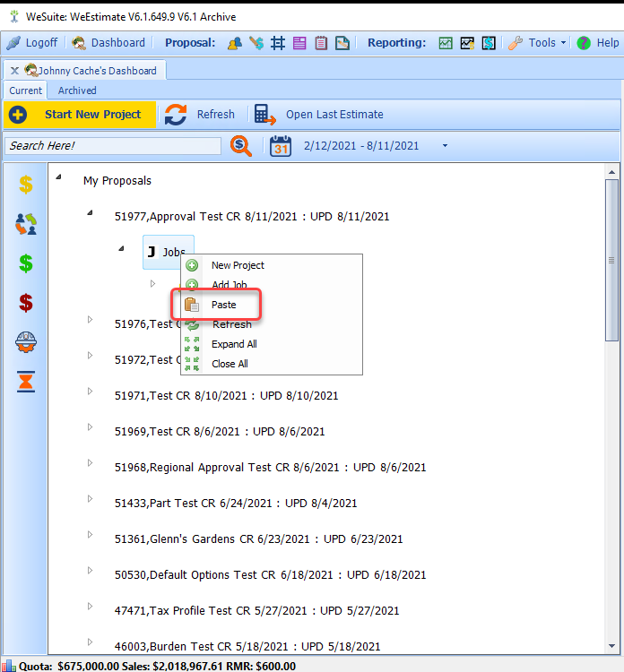Expand proposal 46003 Burden Test

[90, 642]
